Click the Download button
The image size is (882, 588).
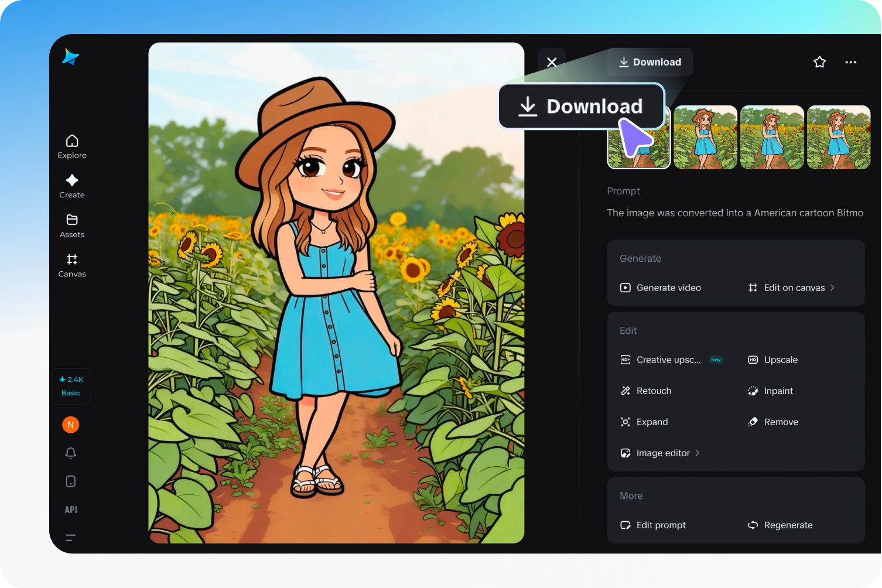click(x=649, y=61)
